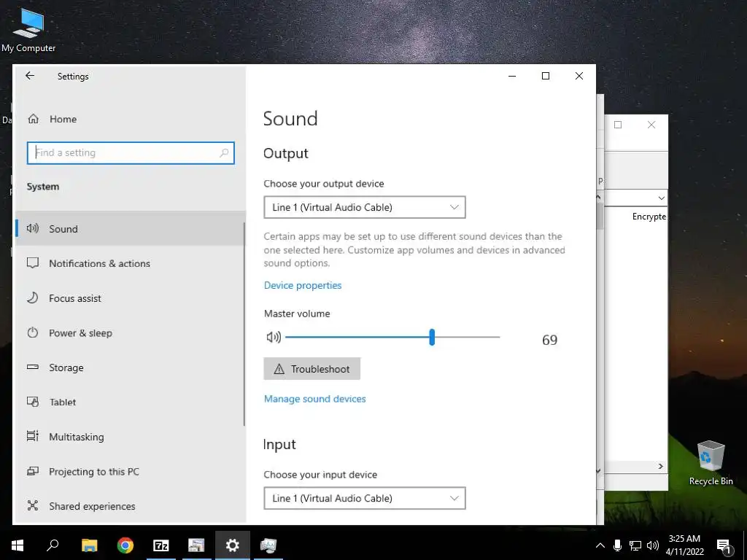Open the taskbar clock and date
Screen dimensions: 747x560
tap(684, 545)
